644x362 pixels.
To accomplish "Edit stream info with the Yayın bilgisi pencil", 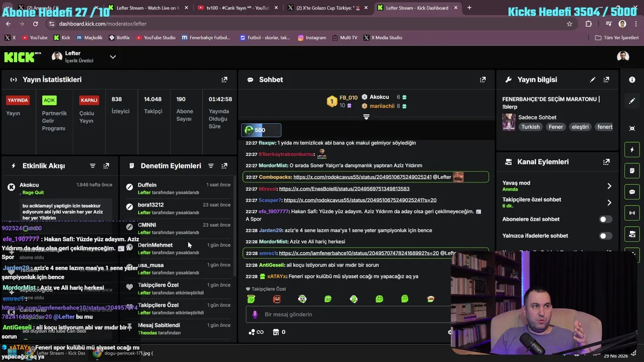I will tap(593, 79).
